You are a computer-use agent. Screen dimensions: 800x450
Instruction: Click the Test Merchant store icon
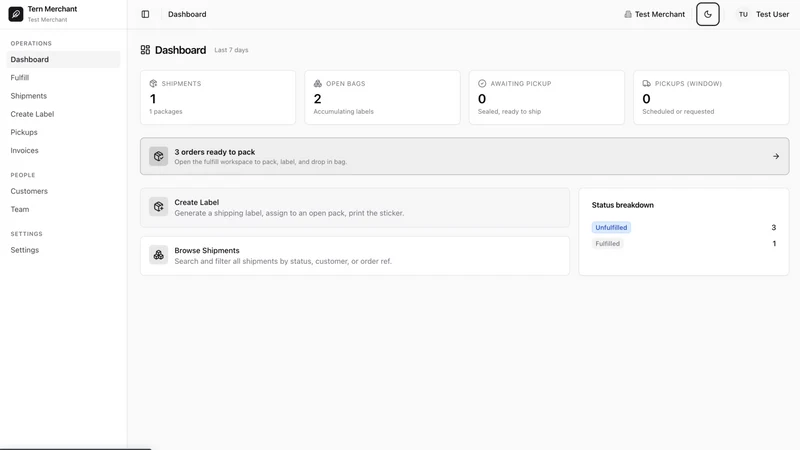point(628,14)
